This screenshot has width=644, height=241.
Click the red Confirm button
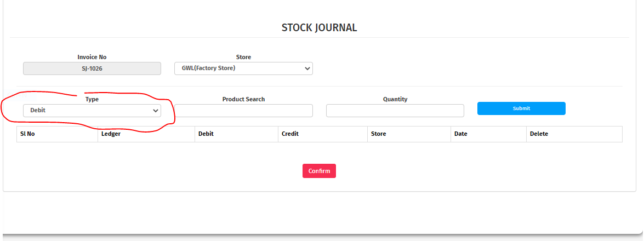point(319,171)
